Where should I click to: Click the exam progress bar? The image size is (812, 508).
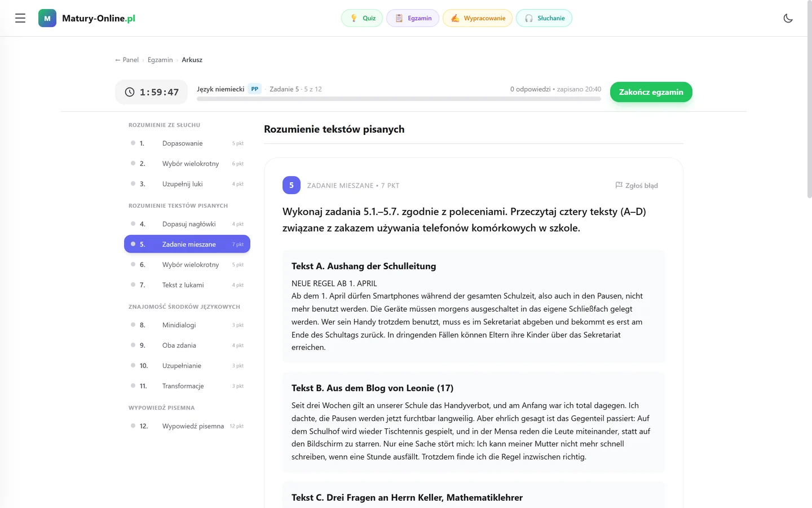coord(399,99)
